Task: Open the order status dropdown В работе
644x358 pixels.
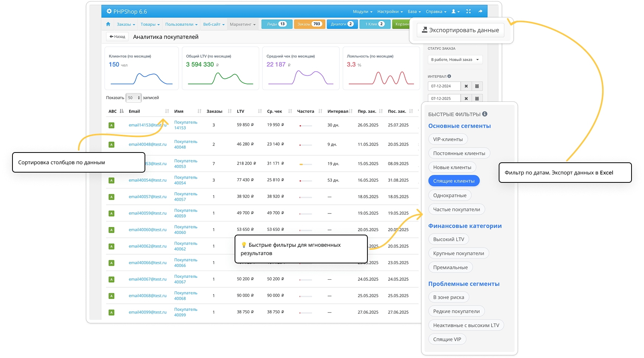Action: [x=455, y=60]
